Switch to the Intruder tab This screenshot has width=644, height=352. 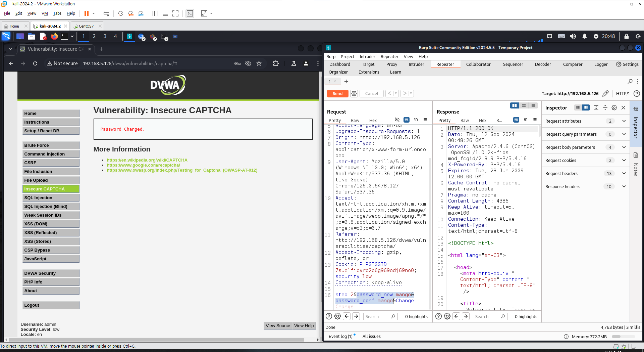coord(416,64)
